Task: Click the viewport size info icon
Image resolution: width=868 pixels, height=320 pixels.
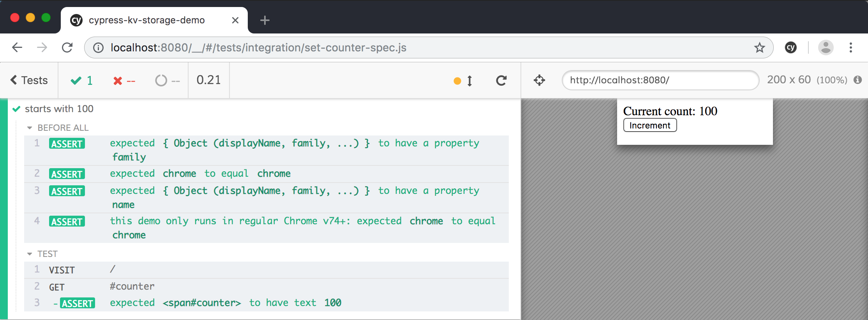Action: click(x=857, y=80)
